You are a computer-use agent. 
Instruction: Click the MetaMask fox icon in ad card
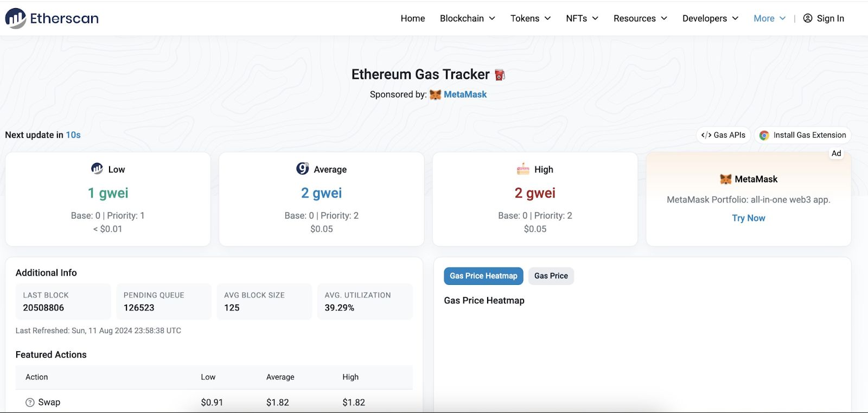725,179
